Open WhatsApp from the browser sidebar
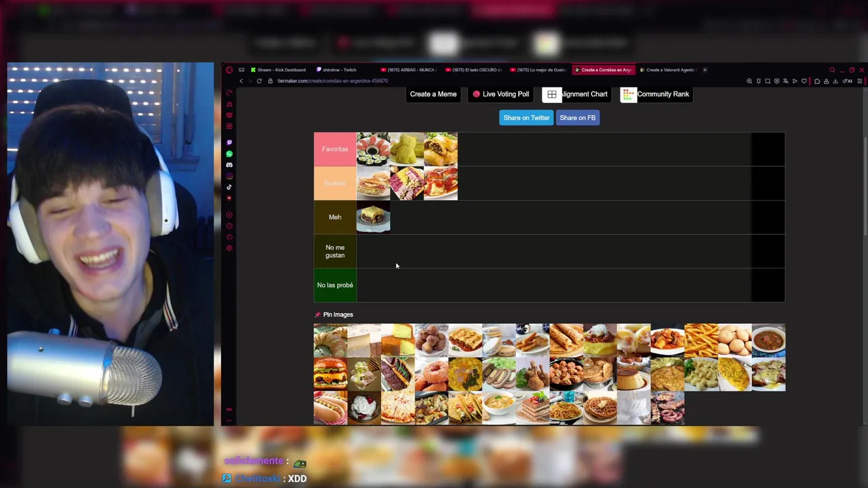This screenshot has height=488, width=868. pyautogui.click(x=229, y=154)
